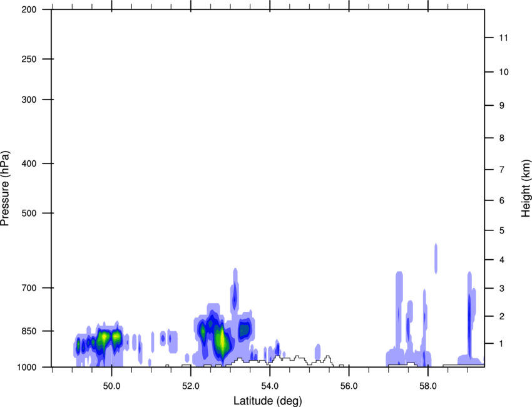Image resolution: width=532 pixels, height=407 pixels.
Task: Click the 'Pressure (hPa)' axis title
Action: click(x=5, y=188)
